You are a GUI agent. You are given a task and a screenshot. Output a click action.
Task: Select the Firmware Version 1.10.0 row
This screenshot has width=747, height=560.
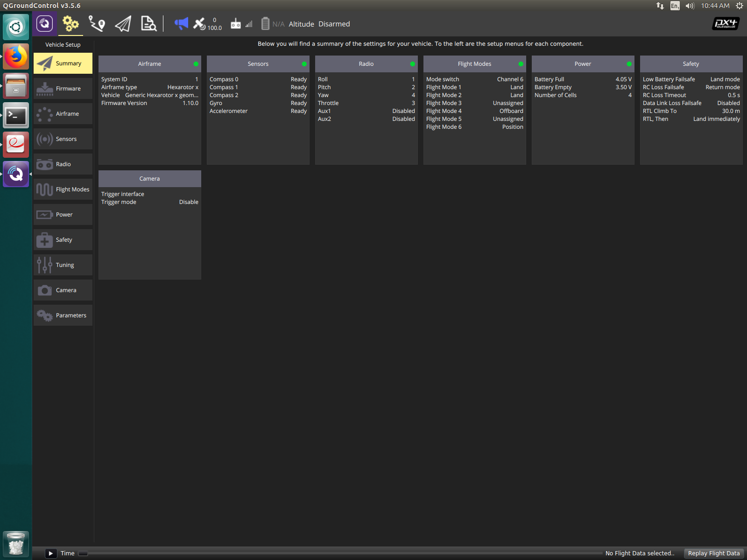150,103
